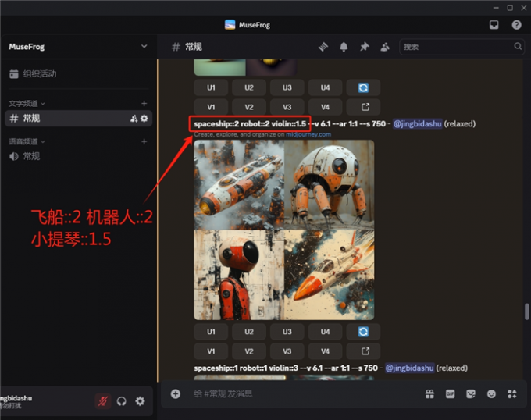Click the # 常规 channel header title
The image size is (531, 420).
pyautogui.click(x=187, y=47)
